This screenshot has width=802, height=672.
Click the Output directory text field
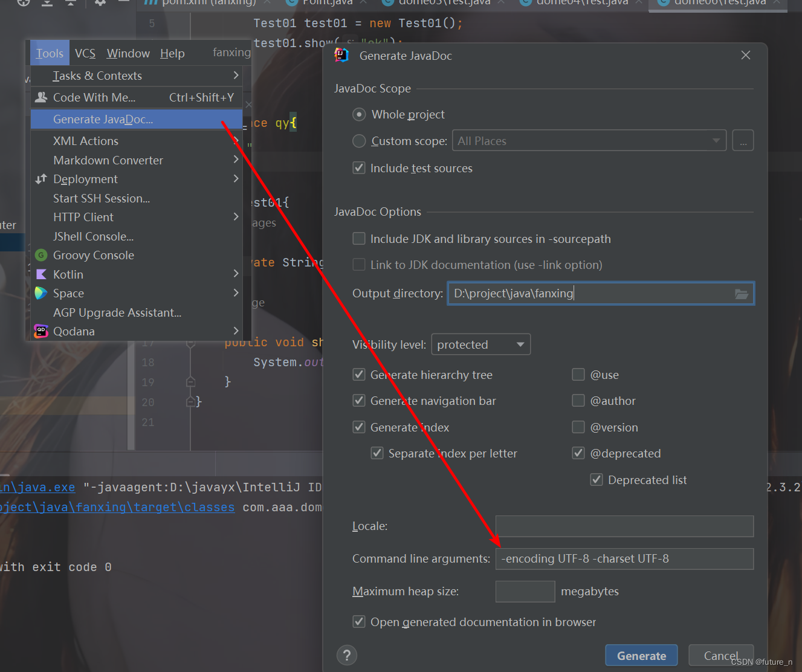(x=601, y=294)
